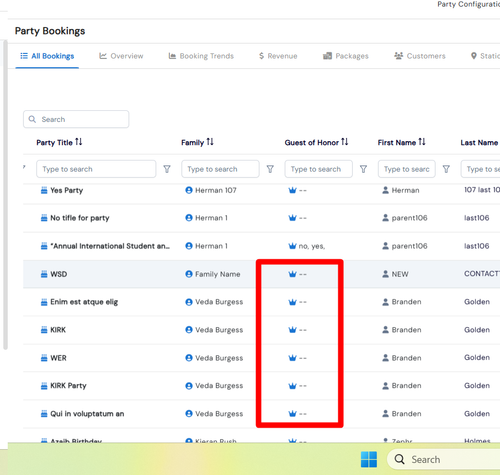Viewport: 500px width, 475px height.
Task: Select the 'WER' booking title
Action: [x=58, y=358]
